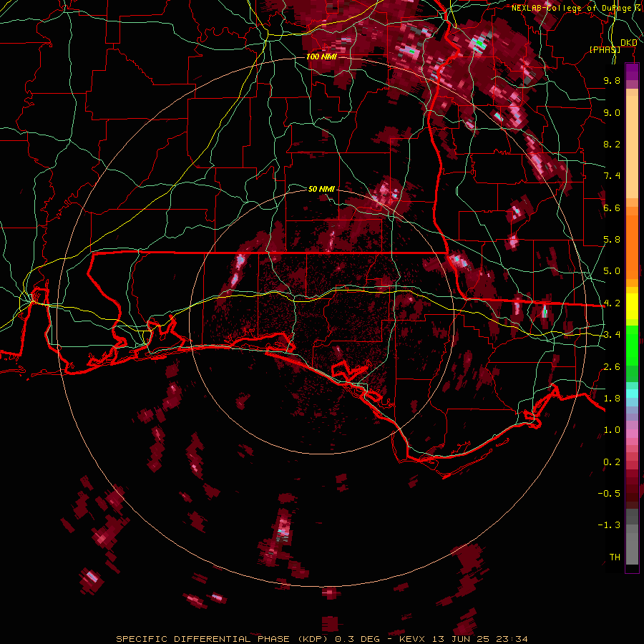Pick the orange segment of the color bar
Viewport: 644px width, 644px height.
pos(632,246)
